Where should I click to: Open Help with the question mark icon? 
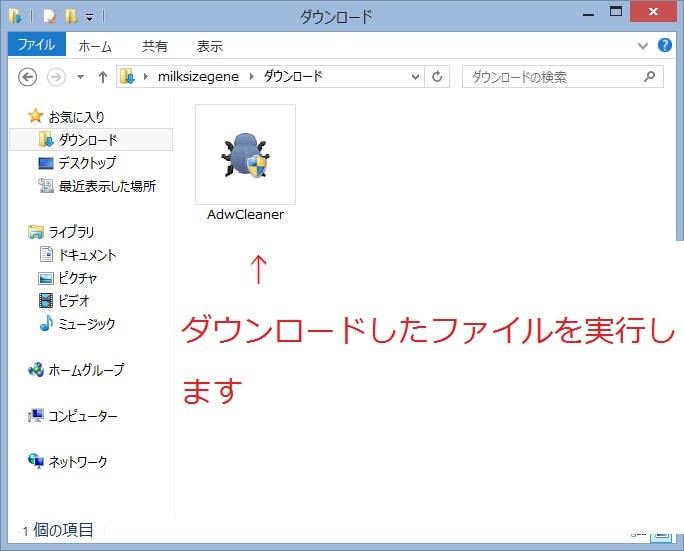(664, 45)
